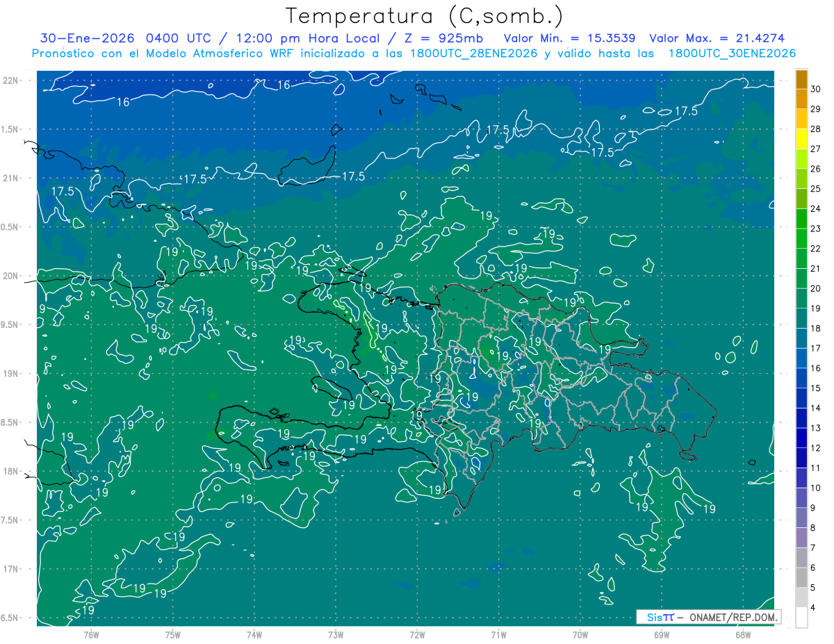Click the 76W longitude axis label

click(91, 635)
